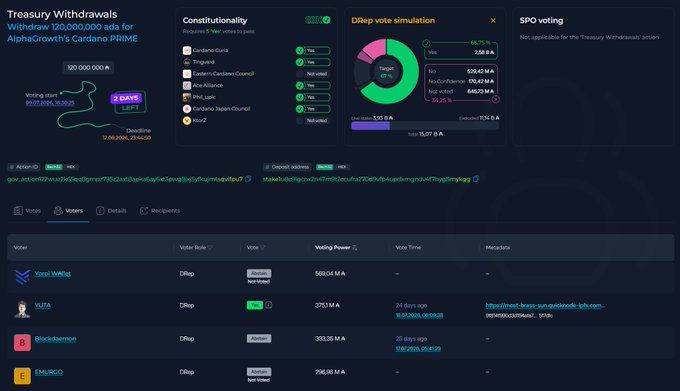Click the green check icon on Yes tally
680x391 pixels.
[426, 43]
